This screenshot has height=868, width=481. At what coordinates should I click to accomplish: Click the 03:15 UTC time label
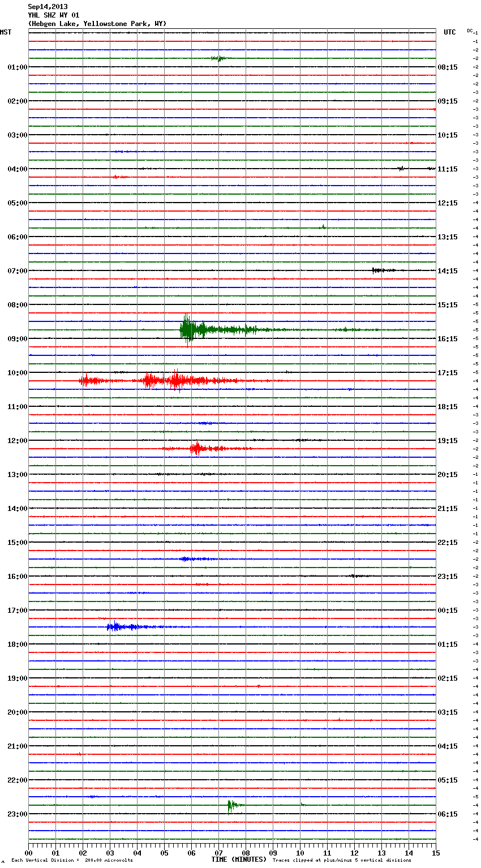point(448,712)
